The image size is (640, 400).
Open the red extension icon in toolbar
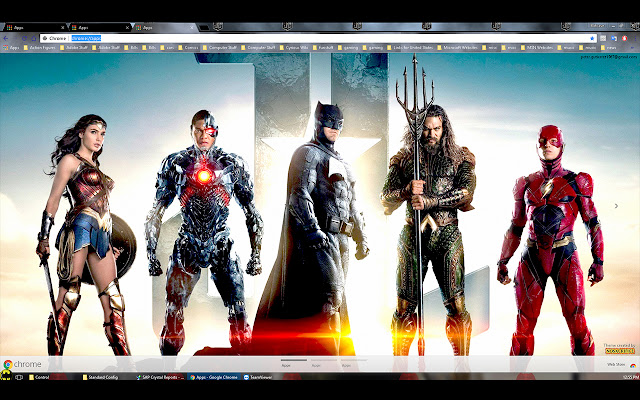click(624, 38)
